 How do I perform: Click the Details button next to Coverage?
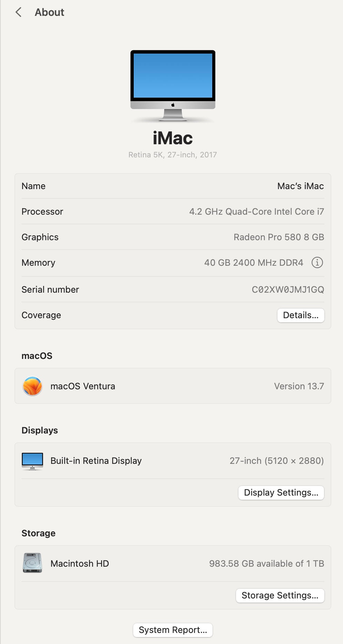pos(301,315)
